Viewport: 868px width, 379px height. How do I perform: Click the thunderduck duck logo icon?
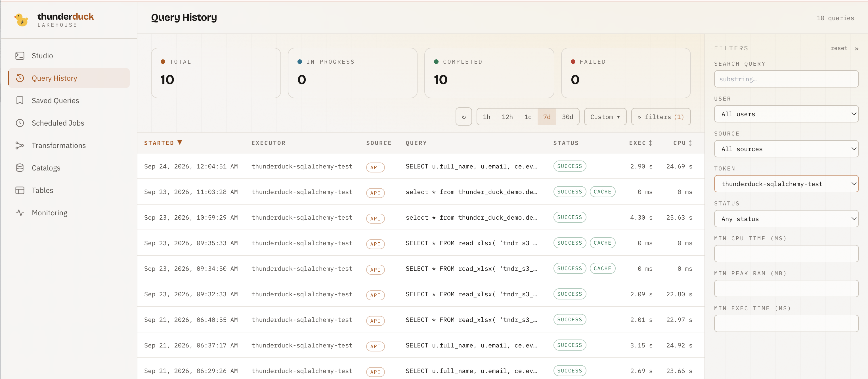(21, 20)
